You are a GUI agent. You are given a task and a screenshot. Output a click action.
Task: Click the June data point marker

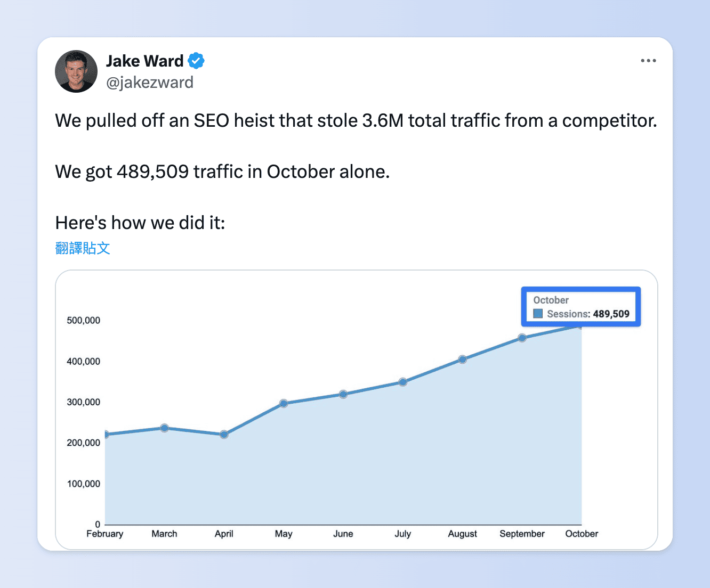[343, 394]
